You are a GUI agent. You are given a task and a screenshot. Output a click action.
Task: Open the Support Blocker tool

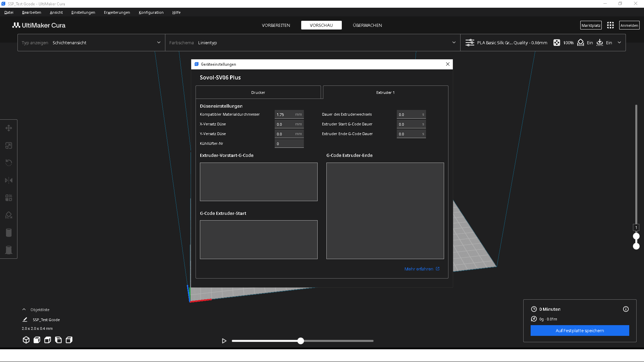click(x=9, y=215)
